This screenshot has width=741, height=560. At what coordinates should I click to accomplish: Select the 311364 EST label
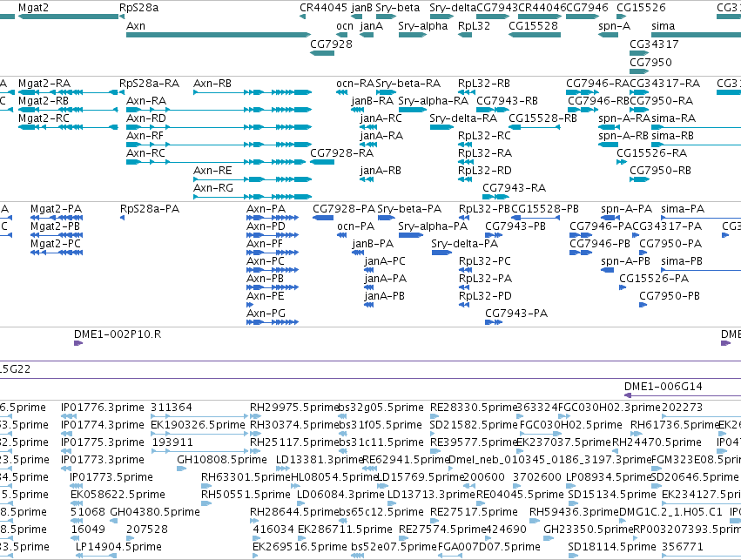[172, 408]
